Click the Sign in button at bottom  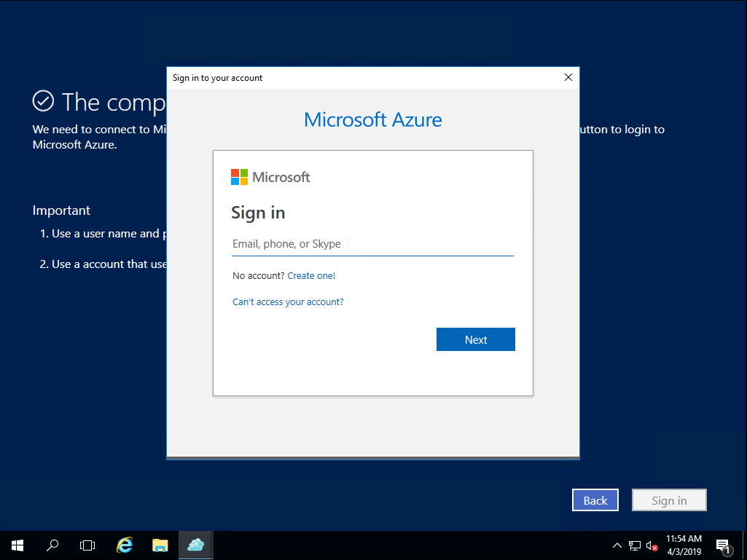(669, 500)
